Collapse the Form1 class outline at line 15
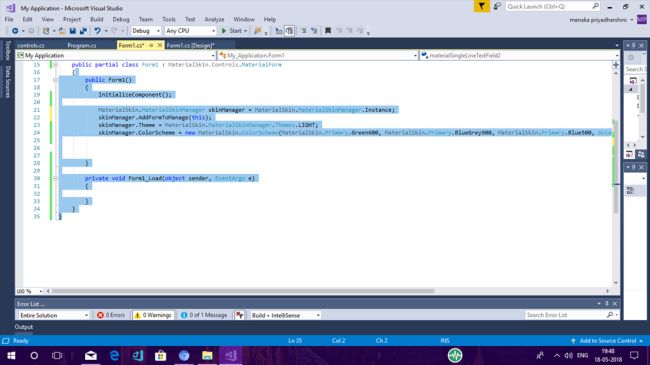Viewport: 650px width, 365px height. (x=55, y=65)
